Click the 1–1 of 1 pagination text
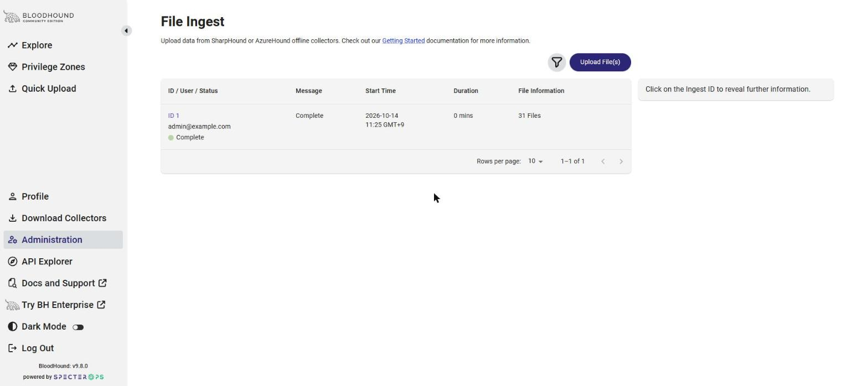 coord(572,161)
